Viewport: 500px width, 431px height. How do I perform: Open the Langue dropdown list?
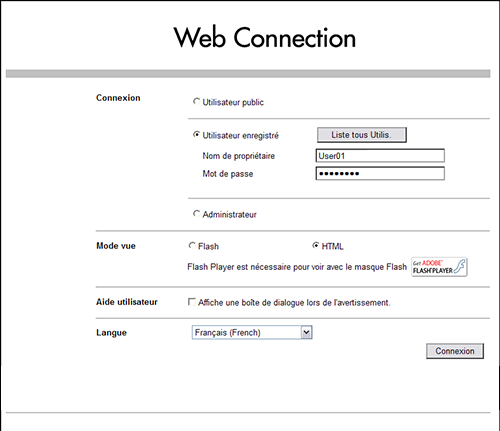point(252,332)
